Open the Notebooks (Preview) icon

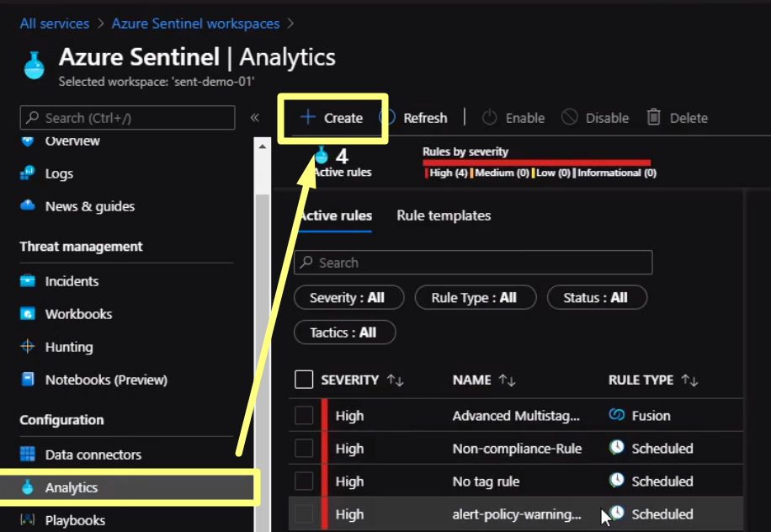[x=28, y=380]
